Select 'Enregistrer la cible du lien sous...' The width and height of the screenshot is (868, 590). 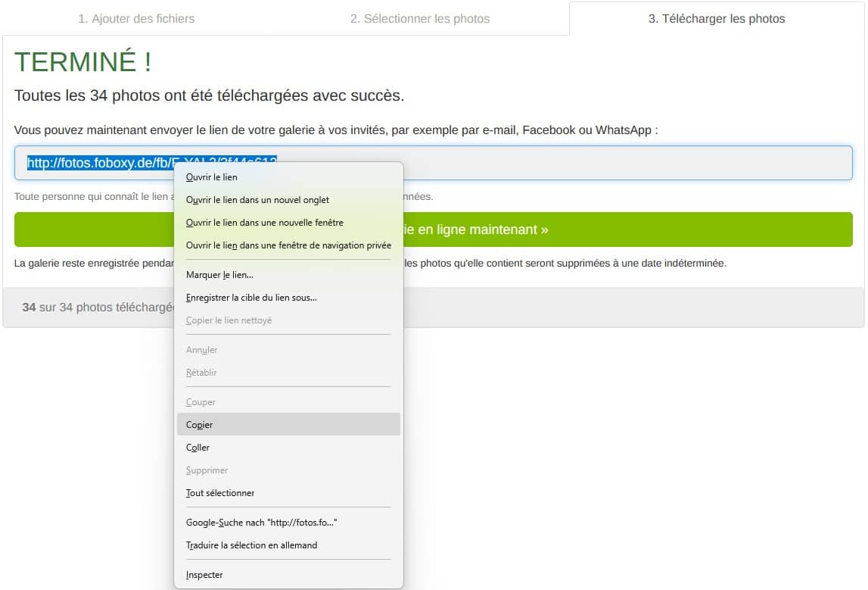point(251,298)
